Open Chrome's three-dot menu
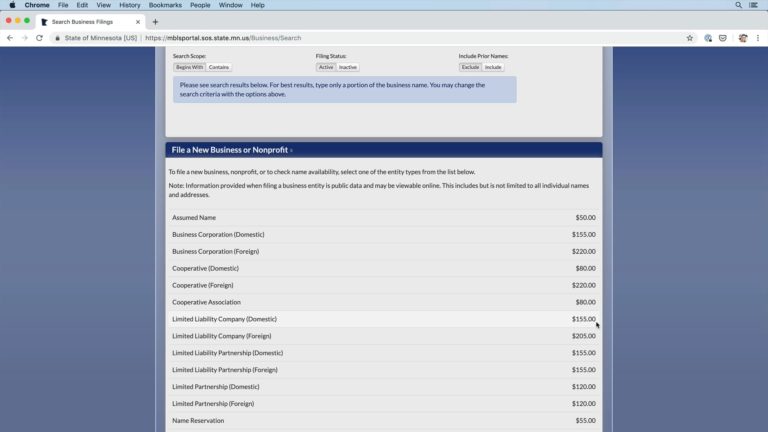The image size is (768, 432). [x=758, y=38]
